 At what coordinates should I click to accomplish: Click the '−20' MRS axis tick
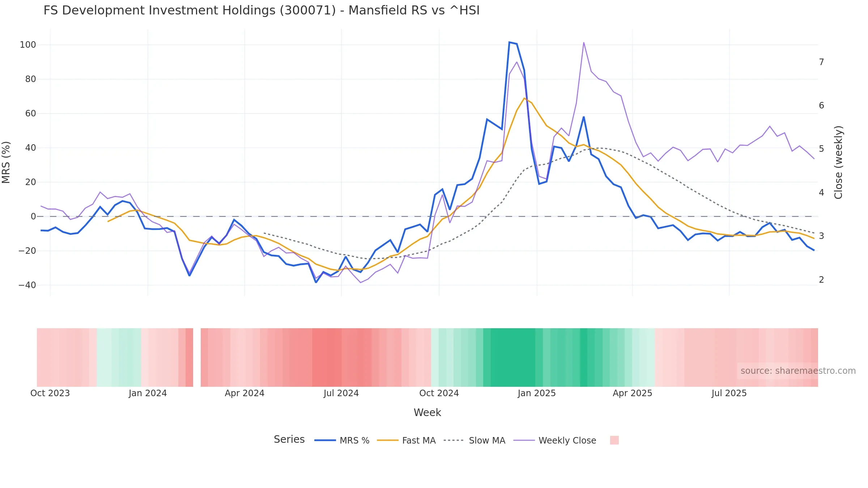27,251
